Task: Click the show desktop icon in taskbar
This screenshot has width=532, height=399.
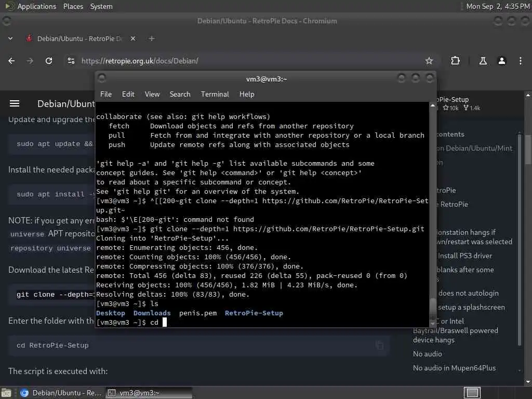Action: click(6, 393)
